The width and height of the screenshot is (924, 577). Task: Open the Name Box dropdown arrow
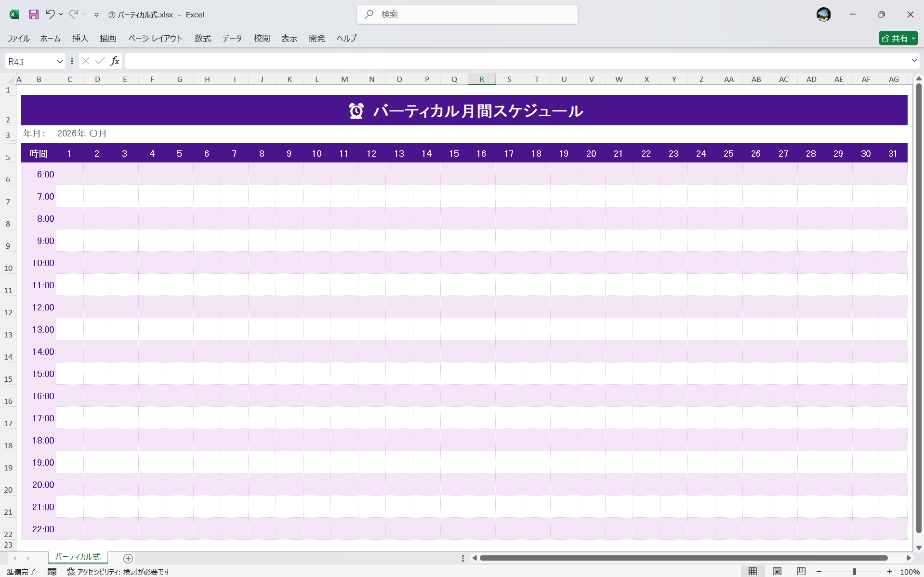(59, 61)
